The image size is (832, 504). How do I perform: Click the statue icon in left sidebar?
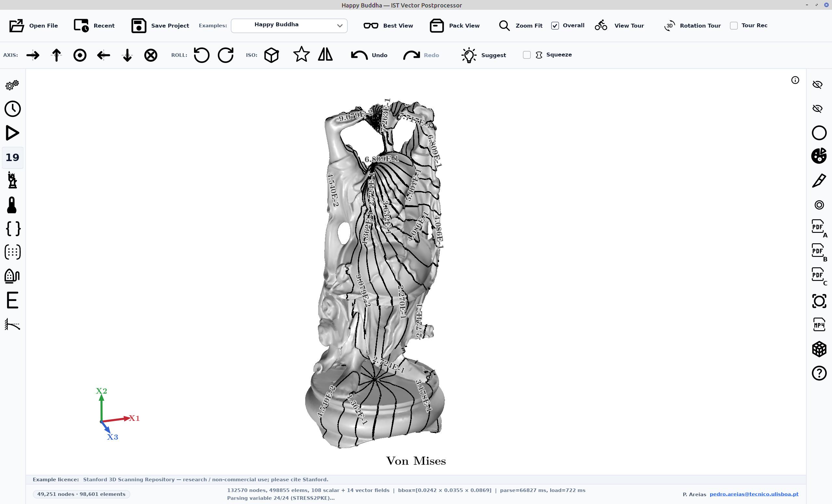(x=12, y=180)
